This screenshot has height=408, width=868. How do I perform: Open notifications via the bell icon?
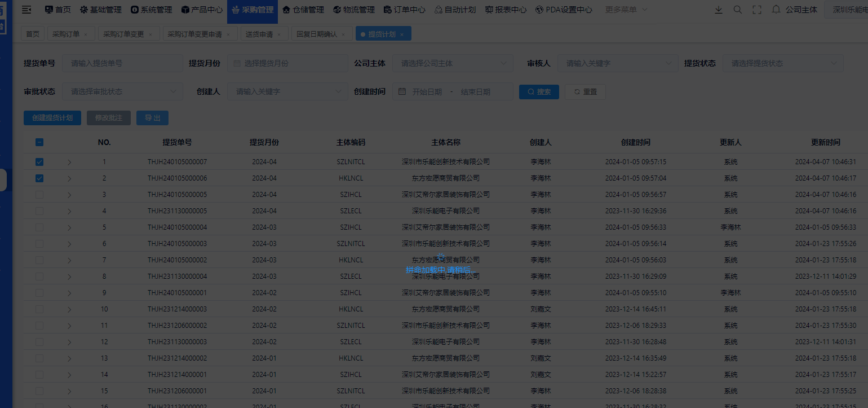[x=776, y=9]
